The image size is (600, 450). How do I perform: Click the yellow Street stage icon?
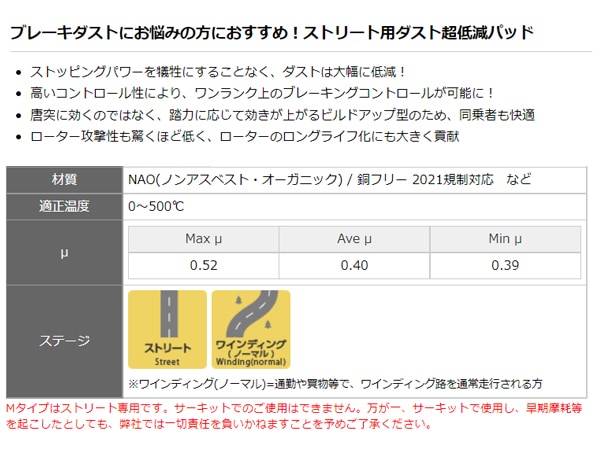coord(167,330)
